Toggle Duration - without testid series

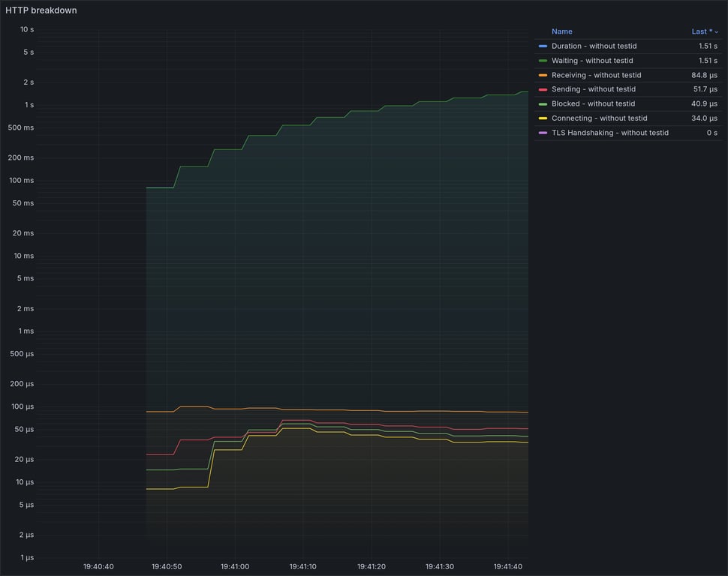(x=594, y=46)
